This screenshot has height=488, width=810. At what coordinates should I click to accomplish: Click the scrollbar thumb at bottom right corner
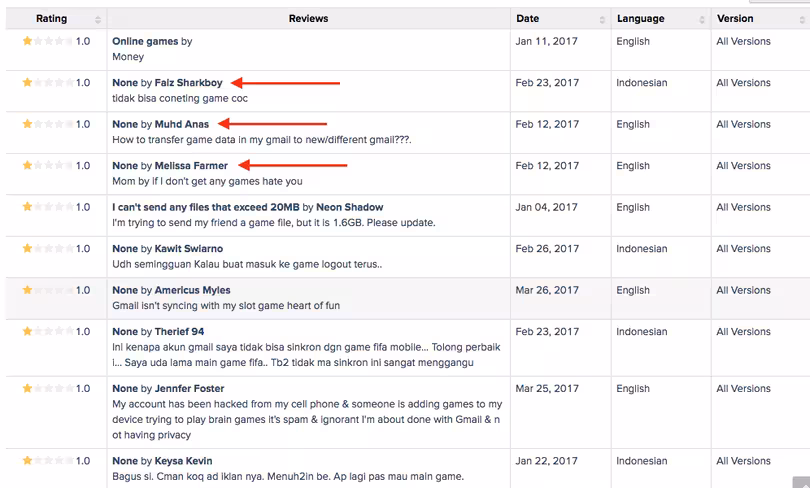point(802,482)
